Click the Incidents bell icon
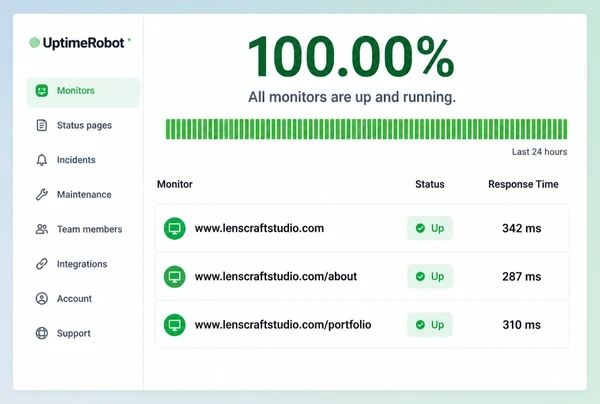The width and height of the screenshot is (600, 404). [42, 160]
